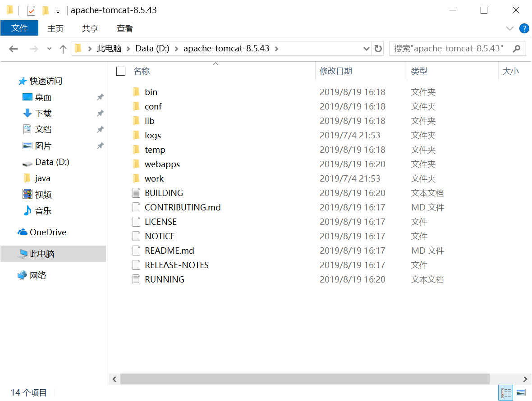
Task: Click the properties checkmark icon in title bar
Action: pyautogui.click(x=31, y=11)
